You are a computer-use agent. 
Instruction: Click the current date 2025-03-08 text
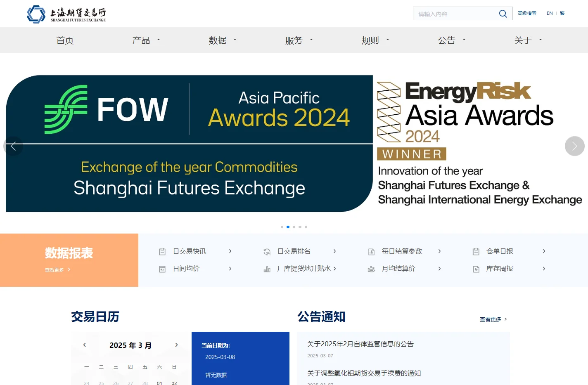220,357
